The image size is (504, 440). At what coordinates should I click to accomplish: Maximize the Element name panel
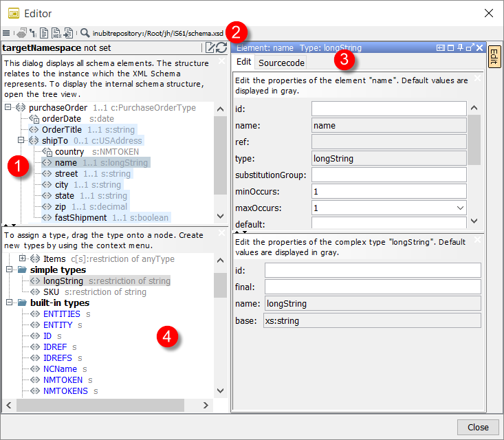[x=450, y=48]
